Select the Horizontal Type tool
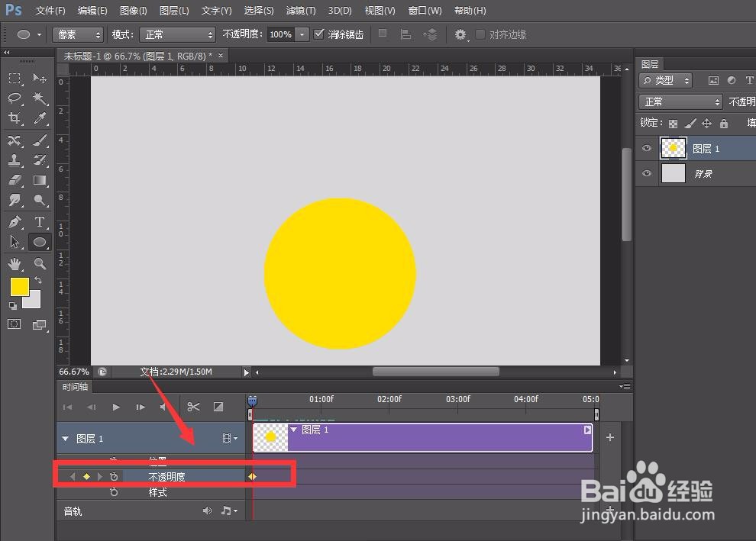Screen dimensions: 756x541 (x=40, y=222)
